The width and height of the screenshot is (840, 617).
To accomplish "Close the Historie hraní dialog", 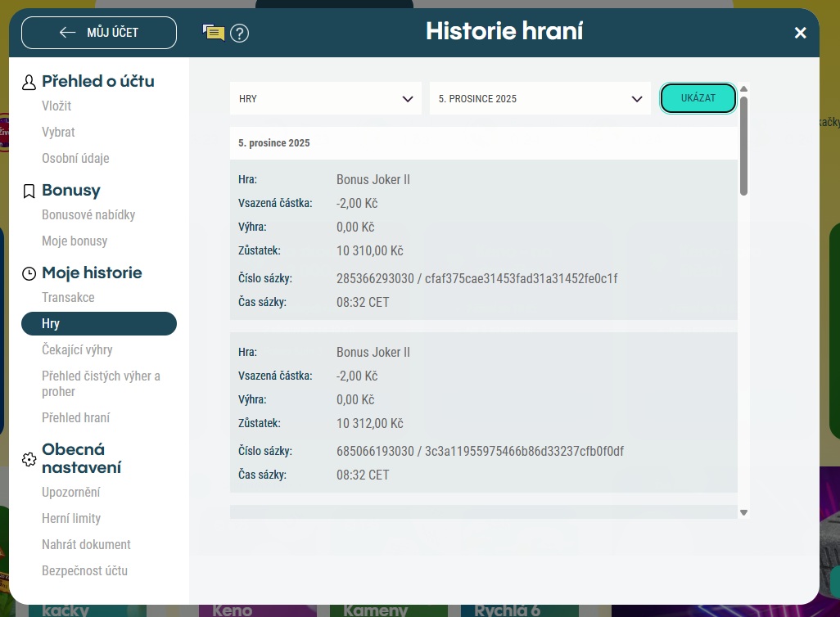I will click(800, 33).
